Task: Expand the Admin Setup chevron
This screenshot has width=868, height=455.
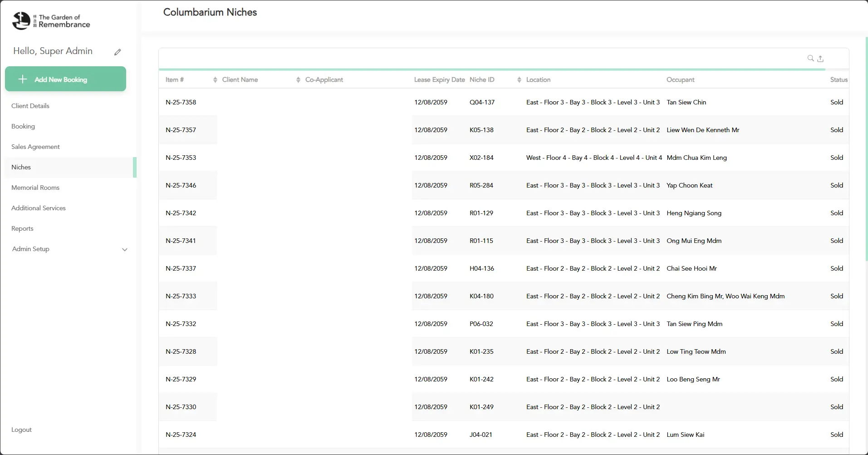Action: (x=125, y=249)
